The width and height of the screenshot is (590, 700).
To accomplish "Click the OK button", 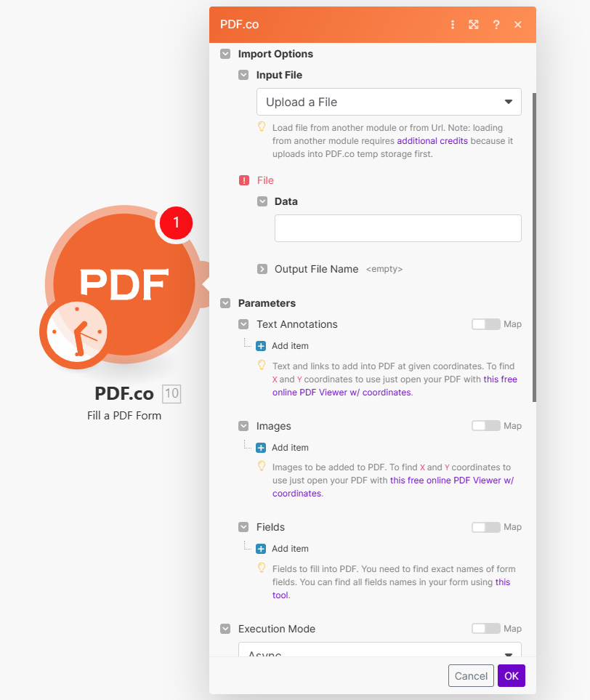I will (512, 676).
